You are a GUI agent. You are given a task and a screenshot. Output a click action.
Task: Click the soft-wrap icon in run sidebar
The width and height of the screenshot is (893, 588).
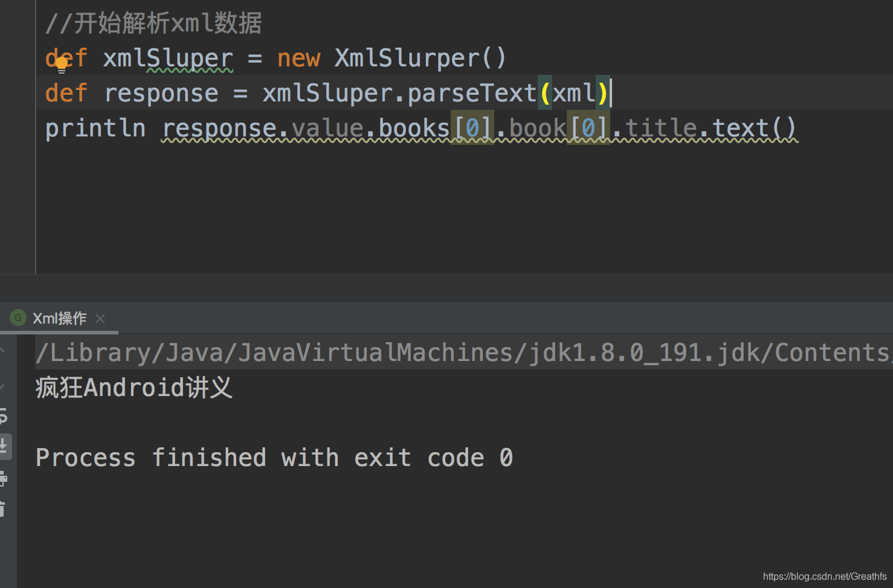pos(3,415)
